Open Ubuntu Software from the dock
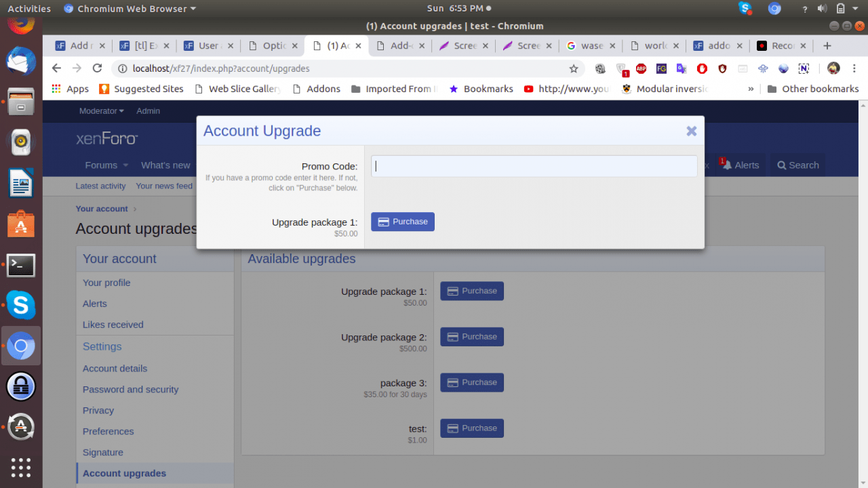This screenshot has width=868, height=488. coord(20,224)
